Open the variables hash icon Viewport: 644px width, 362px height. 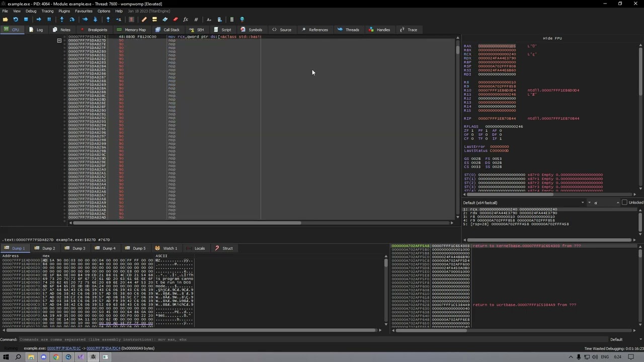click(x=196, y=19)
